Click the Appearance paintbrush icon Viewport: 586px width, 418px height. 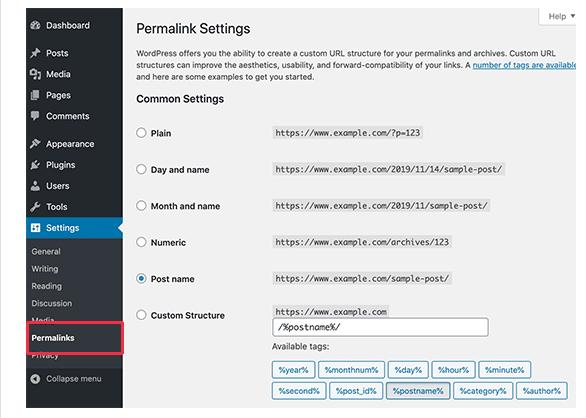pyautogui.click(x=36, y=144)
